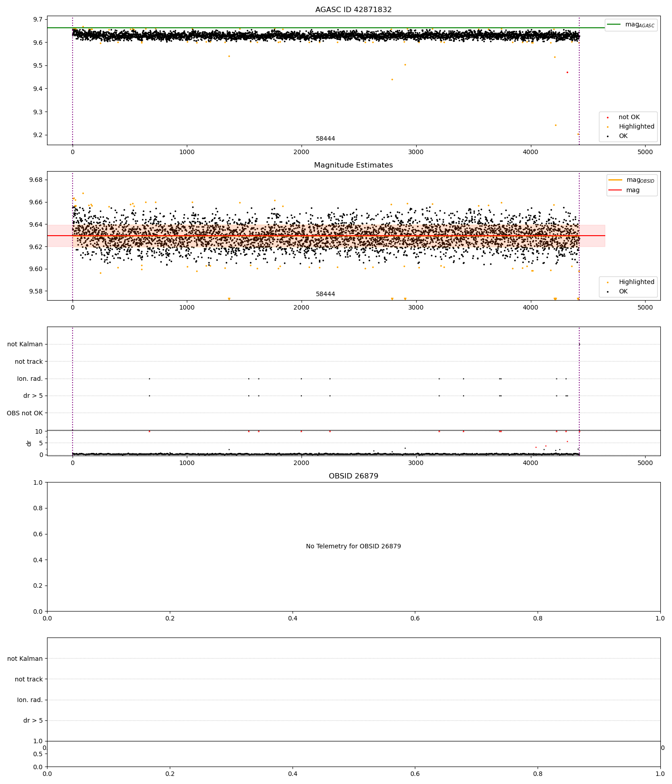
Task: Click 'not Kalman' label in the third plot
Action: point(25,345)
